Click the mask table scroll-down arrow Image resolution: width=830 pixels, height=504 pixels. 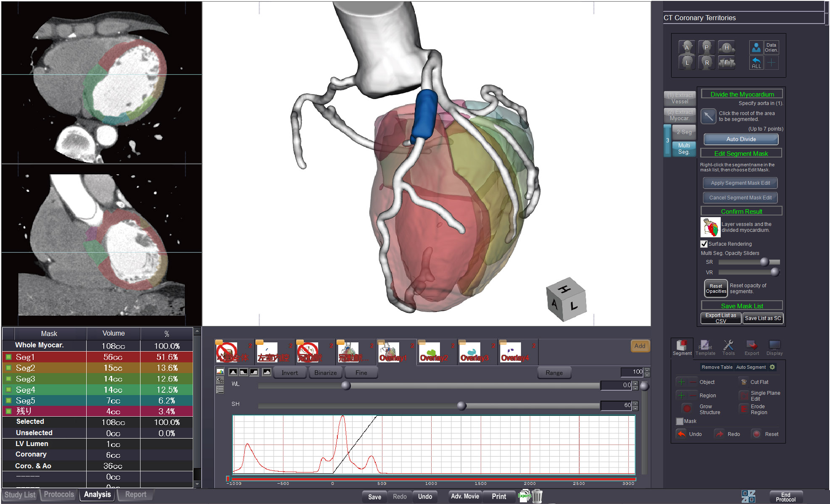click(x=197, y=484)
